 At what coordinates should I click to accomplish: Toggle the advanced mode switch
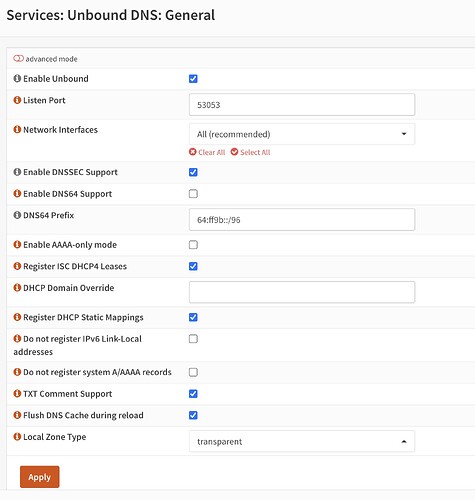click(x=18, y=59)
